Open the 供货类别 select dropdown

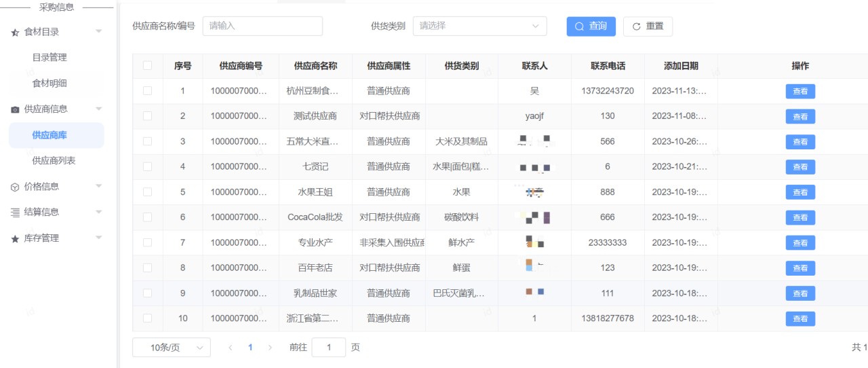[479, 26]
